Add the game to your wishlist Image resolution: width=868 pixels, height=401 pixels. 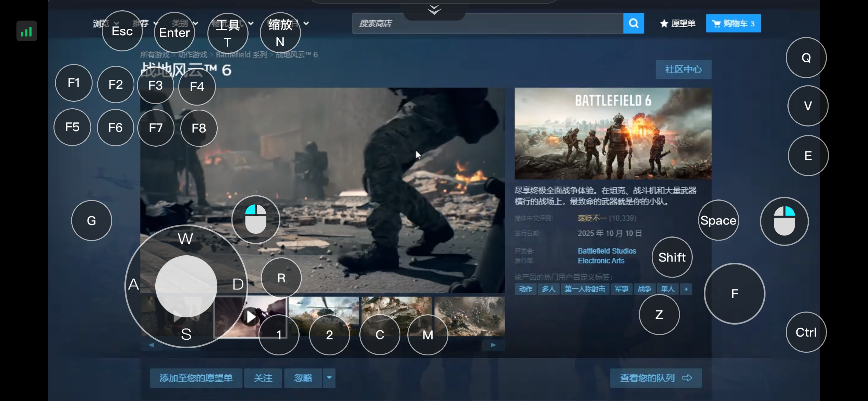(196, 378)
